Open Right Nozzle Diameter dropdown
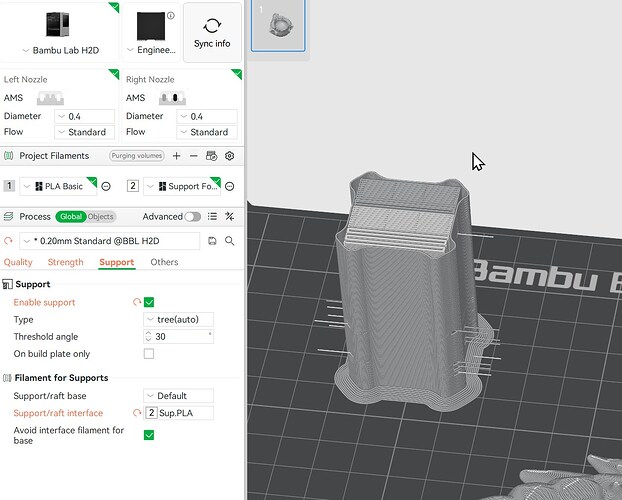 pyautogui.click(x=207, y=116)
